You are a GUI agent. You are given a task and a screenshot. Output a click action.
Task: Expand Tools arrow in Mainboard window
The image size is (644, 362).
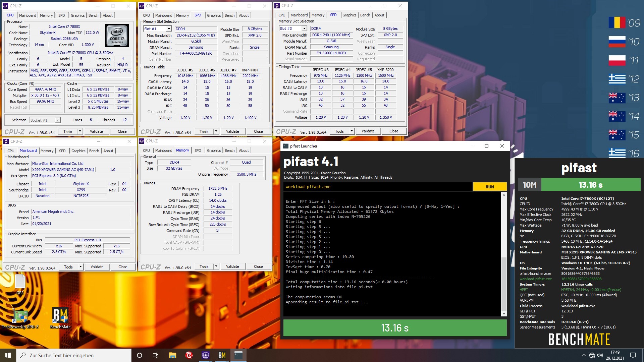[80, 267]
